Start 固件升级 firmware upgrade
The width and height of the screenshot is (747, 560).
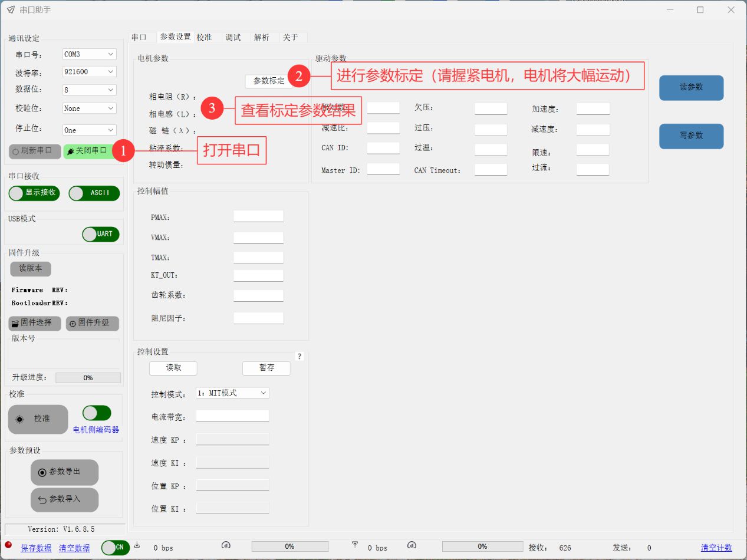pyautogui.click(x=92, y=323)
